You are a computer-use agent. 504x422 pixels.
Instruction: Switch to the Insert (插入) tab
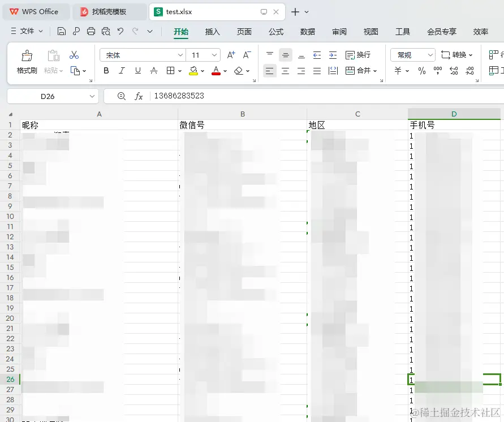click(x=213, y=32)
